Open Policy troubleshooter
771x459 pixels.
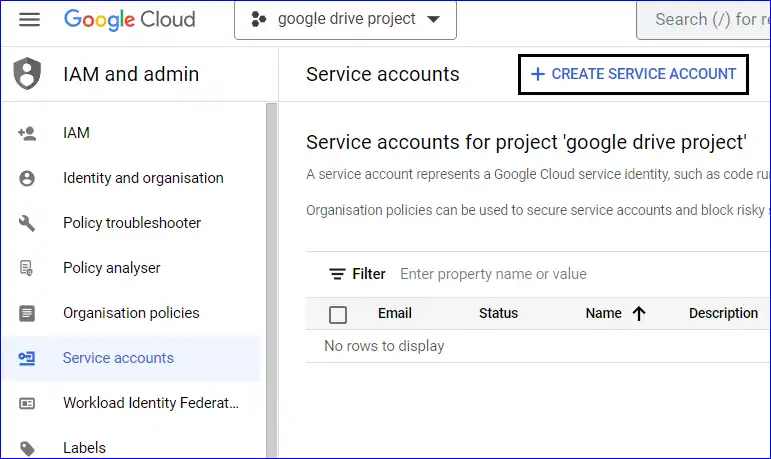(x=131, y=223)
